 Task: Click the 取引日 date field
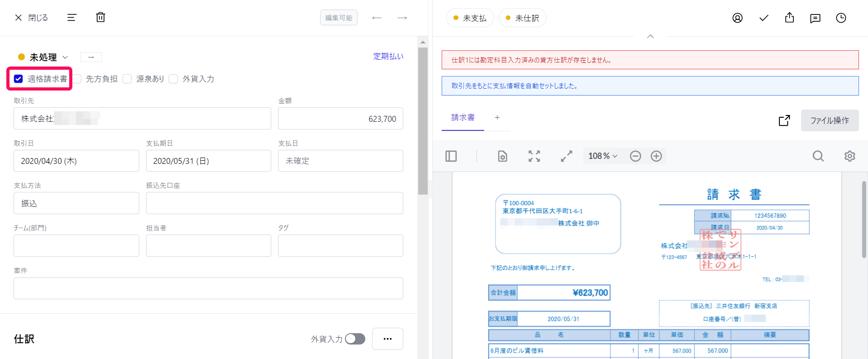(x=76, y=161)
